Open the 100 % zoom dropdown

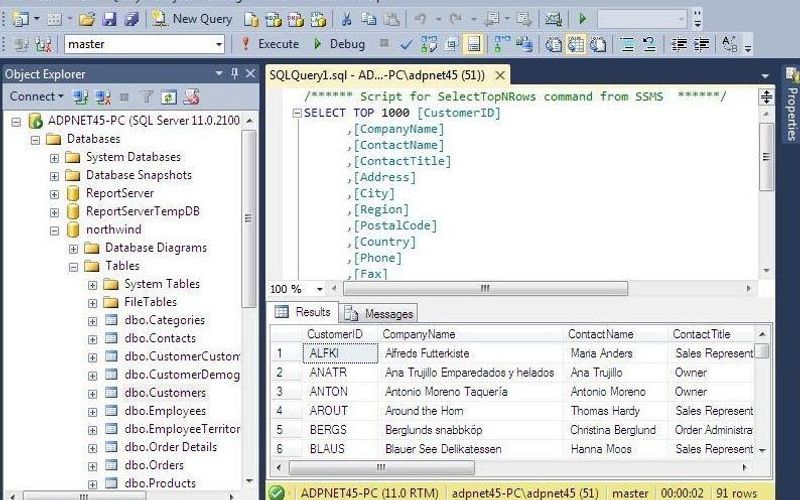(x=320, y=289)
